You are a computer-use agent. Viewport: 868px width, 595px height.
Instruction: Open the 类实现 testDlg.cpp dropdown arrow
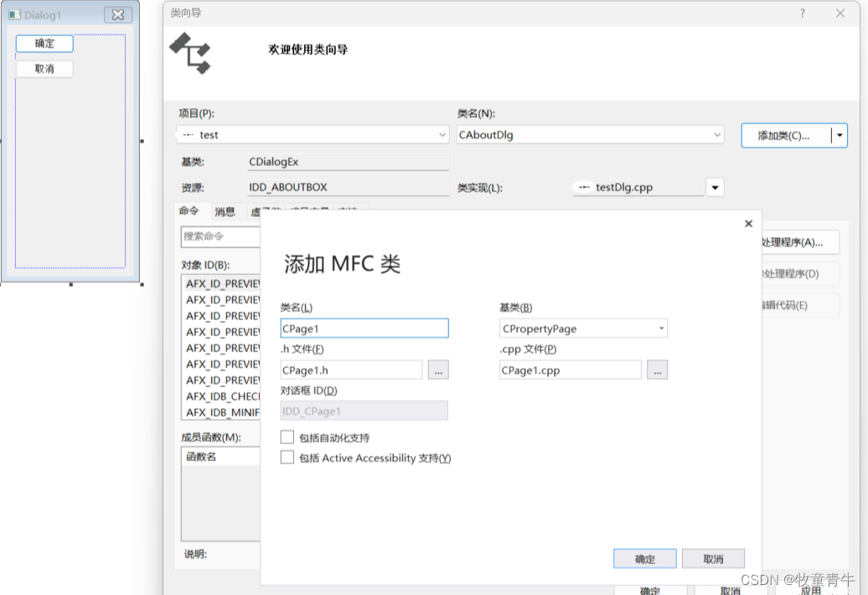point(715,188)
